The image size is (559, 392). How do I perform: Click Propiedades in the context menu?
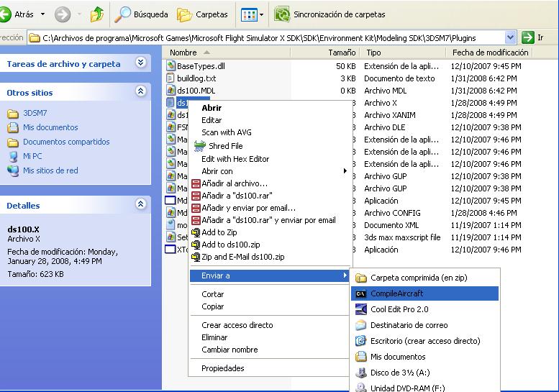(x=222, y=368)
